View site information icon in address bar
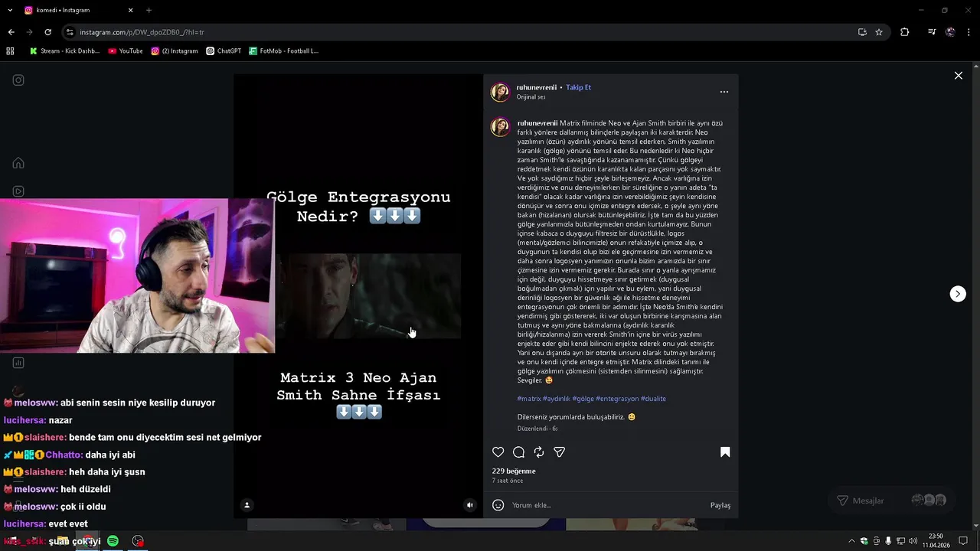This screenshot has height=551, width=980. coord(70,32)
